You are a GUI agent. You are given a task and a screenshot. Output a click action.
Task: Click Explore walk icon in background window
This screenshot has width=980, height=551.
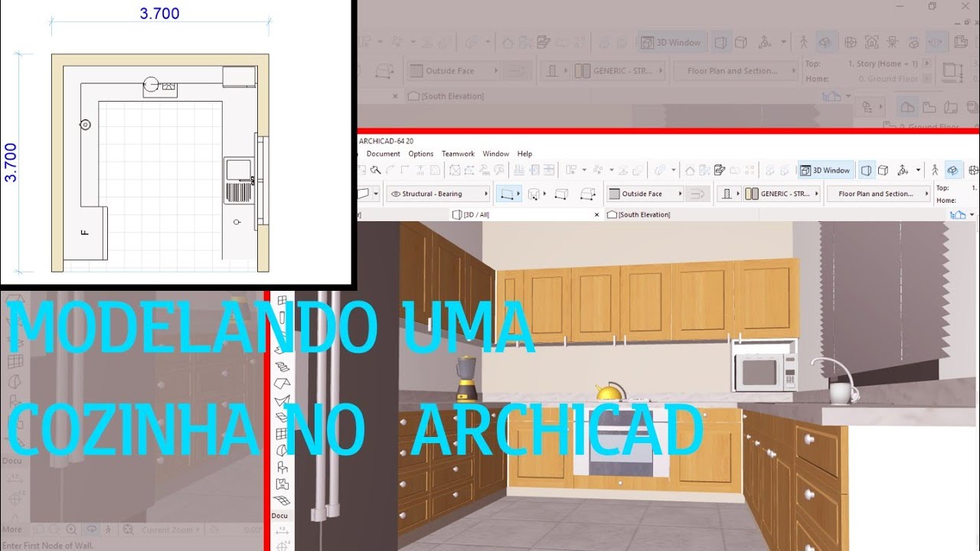click(x=803, y=42)
